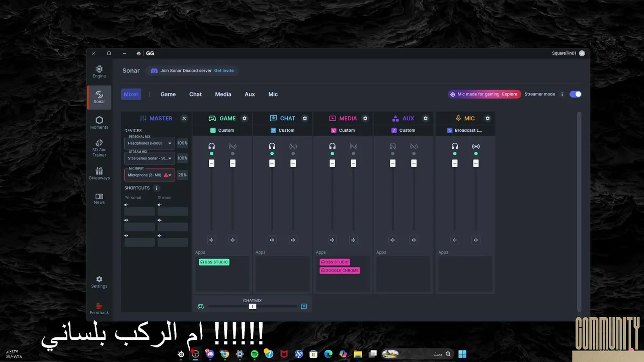Open AUX channel gear settings
The height and width of the screenshot is (362, 644).
point(426,119)
